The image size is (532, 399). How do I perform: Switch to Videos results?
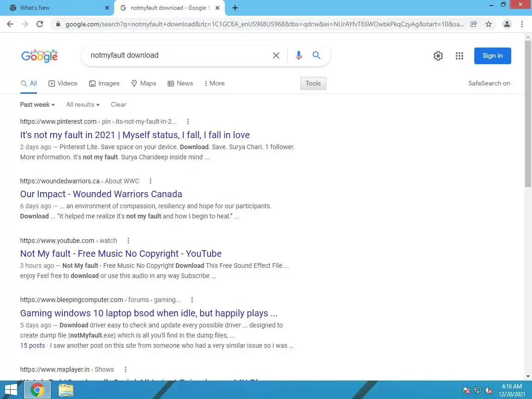pyautogui.click(x=63, y=84)
